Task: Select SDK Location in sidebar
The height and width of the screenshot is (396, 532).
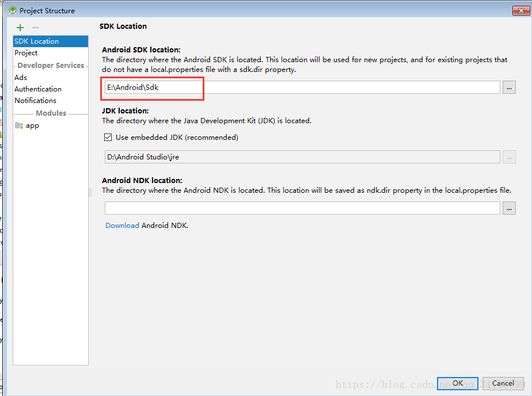Action: (x=51, y=41)
